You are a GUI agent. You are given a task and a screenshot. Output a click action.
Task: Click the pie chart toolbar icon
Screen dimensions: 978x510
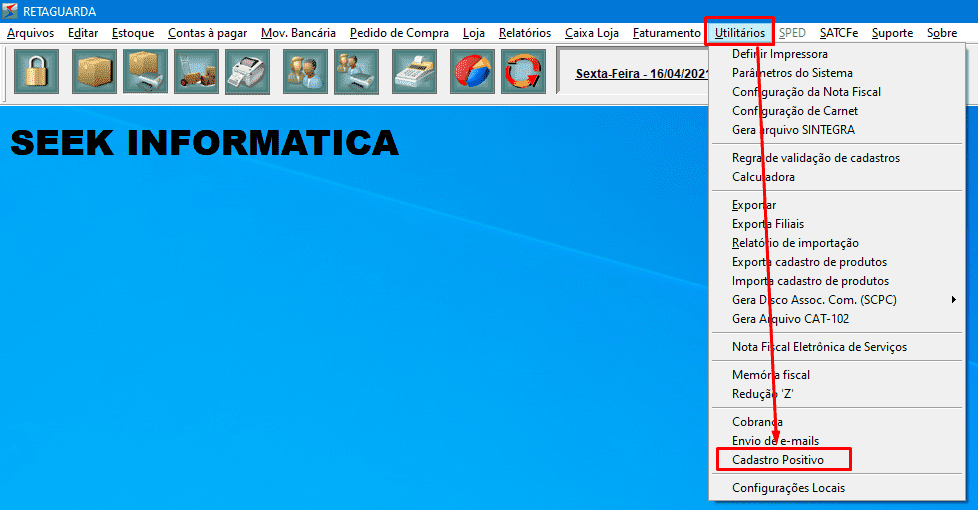tap(472, 72)
